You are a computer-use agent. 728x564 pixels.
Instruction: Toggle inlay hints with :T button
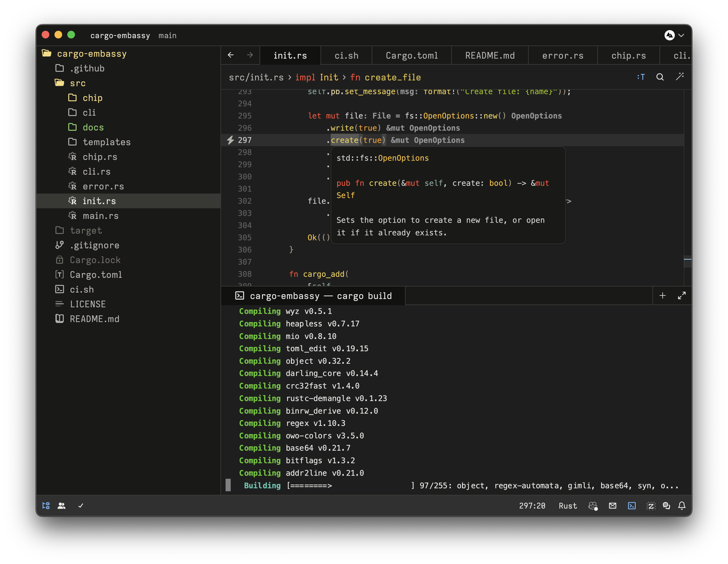641,77
